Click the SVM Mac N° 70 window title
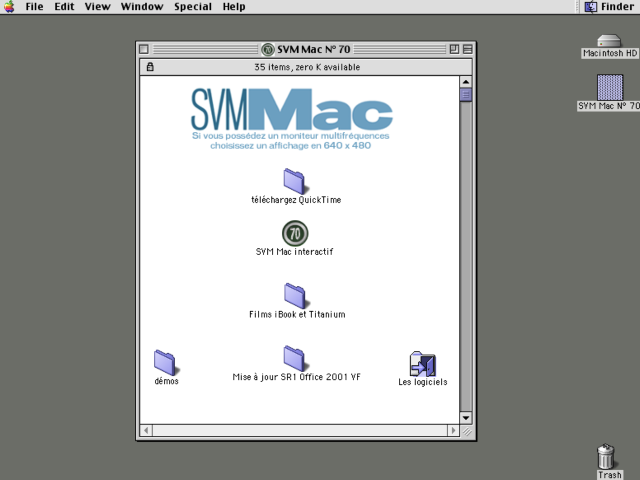 [x=313, y=49]
